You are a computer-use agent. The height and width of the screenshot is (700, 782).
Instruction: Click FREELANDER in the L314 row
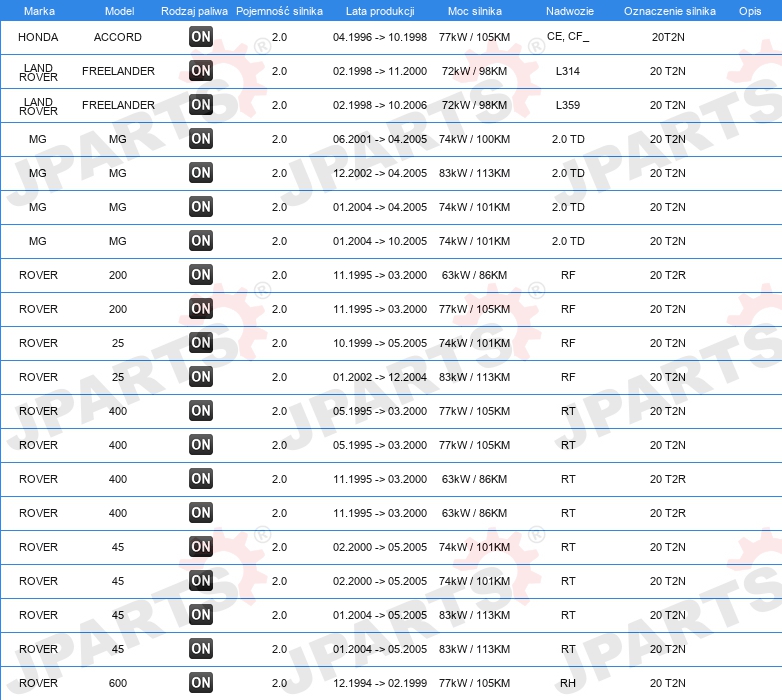[118, 71]
